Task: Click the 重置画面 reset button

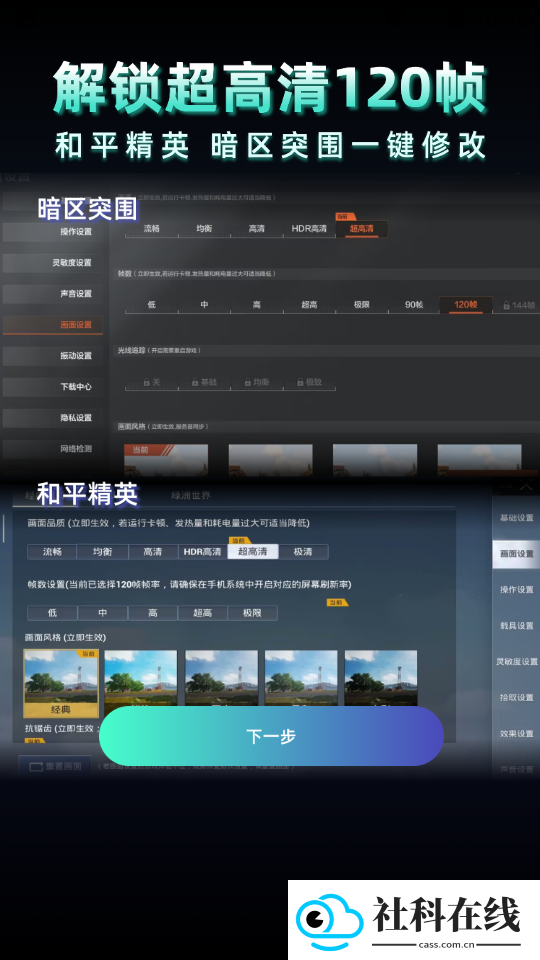Action: tap(55, 767)
